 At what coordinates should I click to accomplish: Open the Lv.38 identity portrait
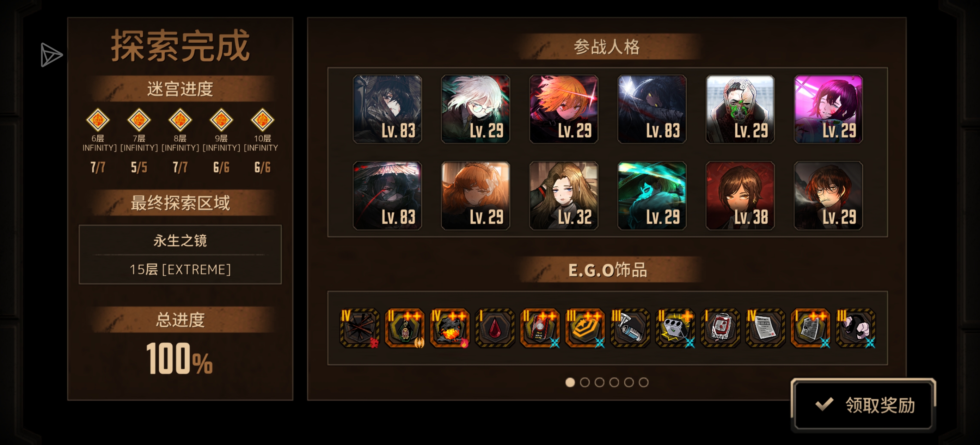click(740, 195)
